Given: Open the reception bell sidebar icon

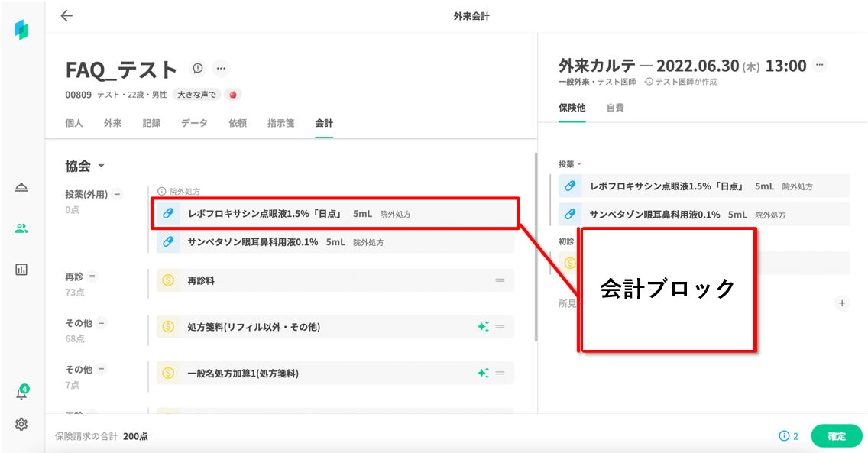Looking at the screenshot, I should click(x=21, y=187).
